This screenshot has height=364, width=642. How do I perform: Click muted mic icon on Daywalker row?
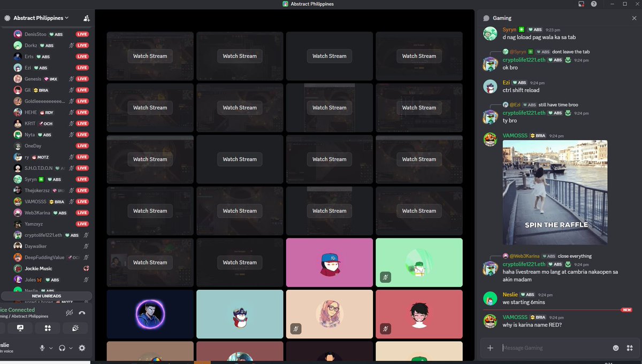pyautogui.click(x=86, y=246)
